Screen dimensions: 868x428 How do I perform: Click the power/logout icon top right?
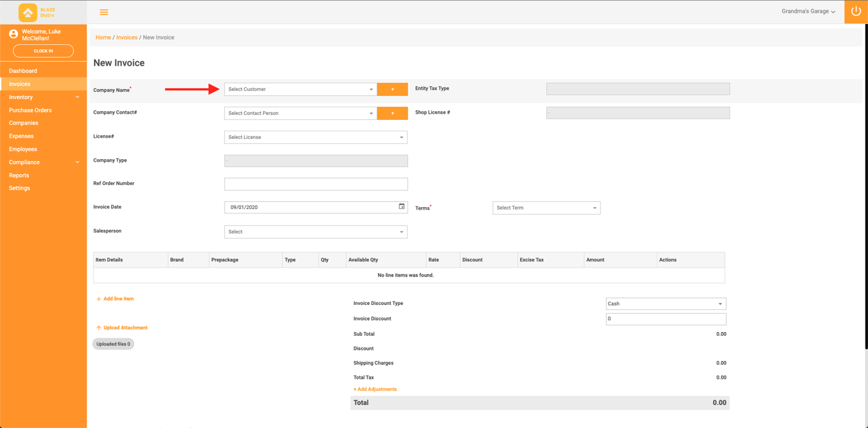(x=855, y=11)
